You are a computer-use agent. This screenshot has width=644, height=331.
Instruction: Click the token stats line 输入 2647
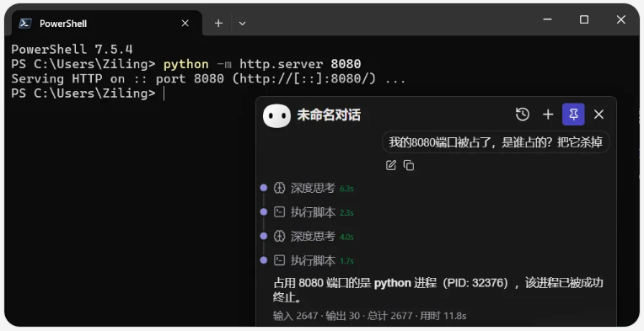click(x=370, y=316)
